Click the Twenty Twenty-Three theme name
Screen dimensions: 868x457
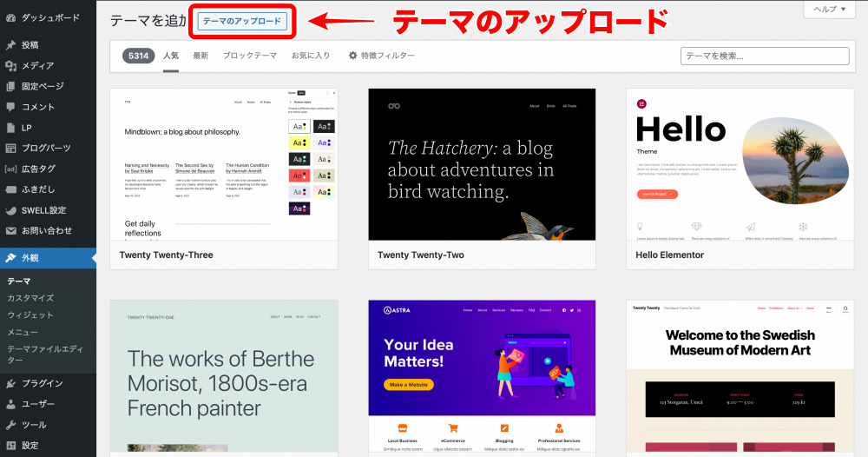(x=166, y=255)
